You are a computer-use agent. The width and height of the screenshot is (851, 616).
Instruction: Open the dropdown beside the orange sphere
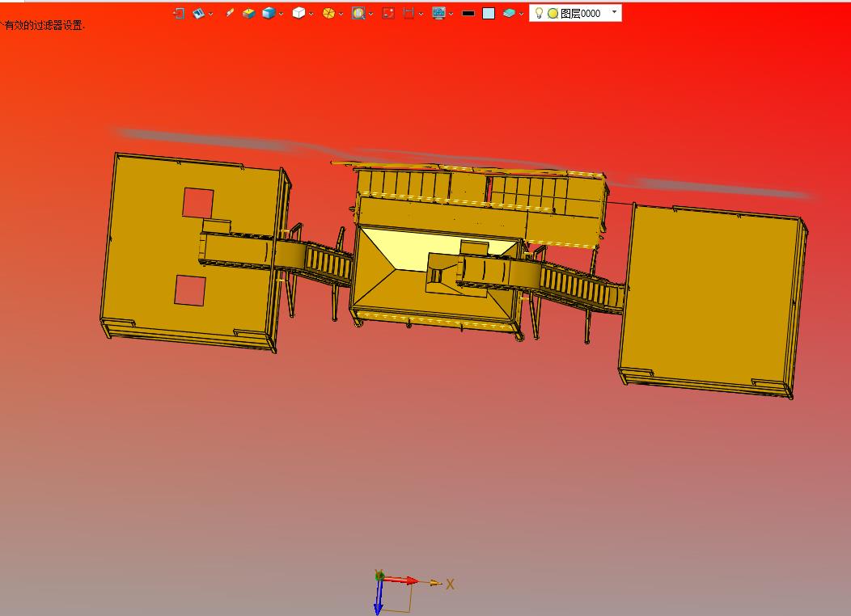click(341, 14)
